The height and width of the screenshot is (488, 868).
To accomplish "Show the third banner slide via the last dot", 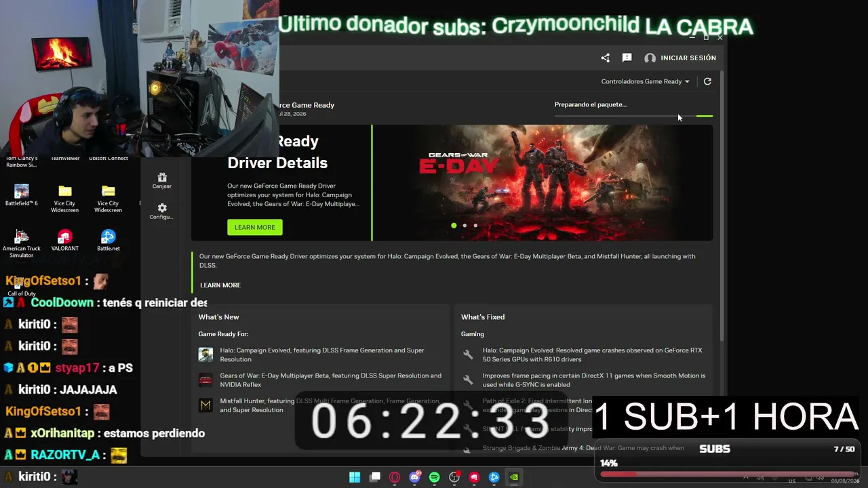I will click(x=475, y=226).
